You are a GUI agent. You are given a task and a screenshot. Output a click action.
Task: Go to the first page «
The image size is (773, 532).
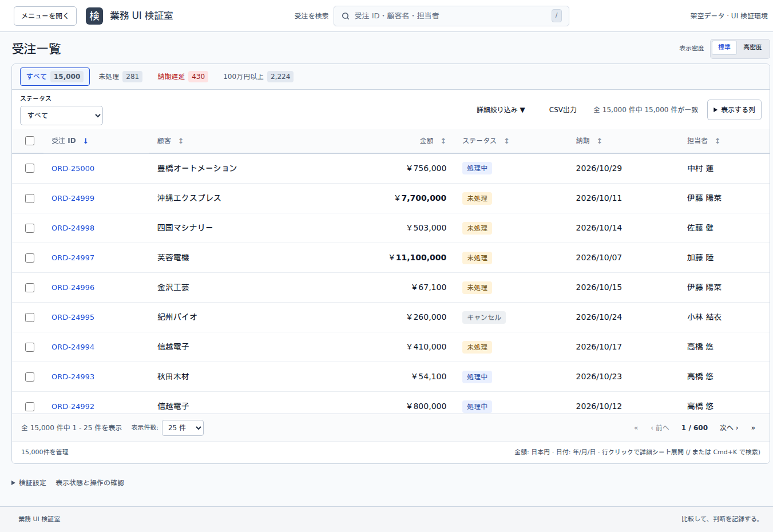[x=636, y=428]
